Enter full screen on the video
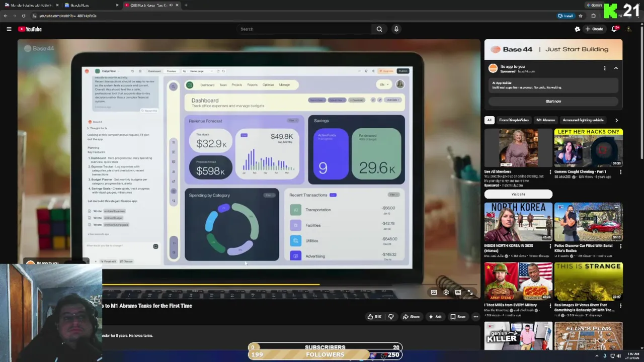Viewport: 644px width, 362px height. (470, 292)
